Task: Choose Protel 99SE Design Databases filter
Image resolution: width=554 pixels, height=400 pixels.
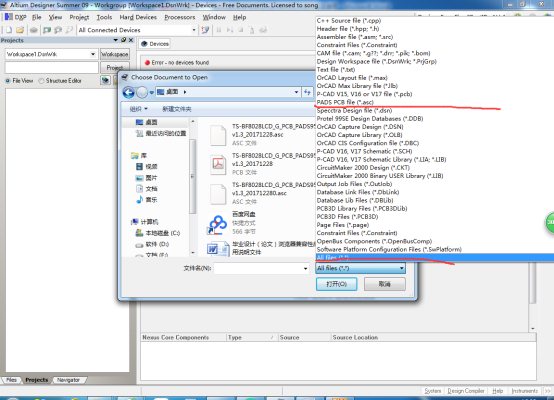Action: (370, 119)
